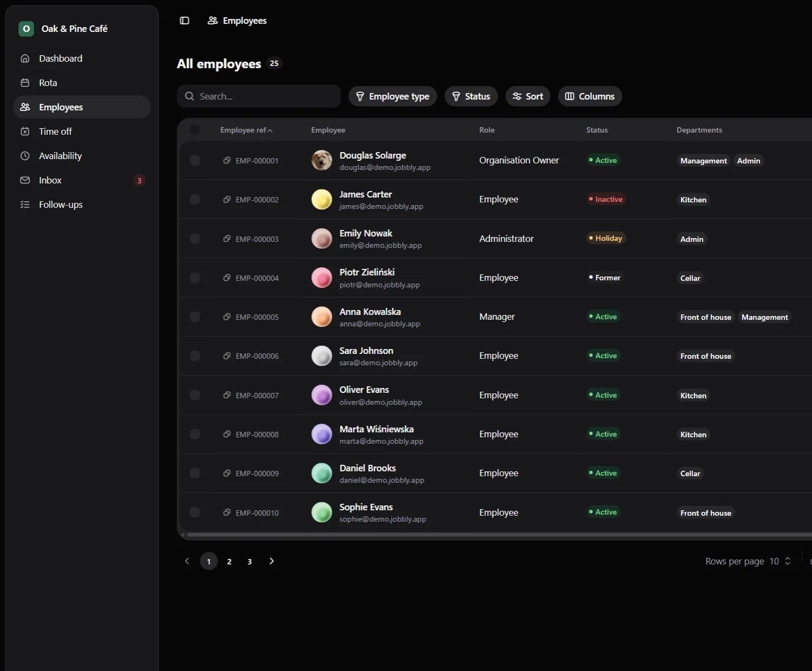Tick the checkbox for Sara Johnson's row
Viewport: 812px width, 671px height.
(195, 356)
